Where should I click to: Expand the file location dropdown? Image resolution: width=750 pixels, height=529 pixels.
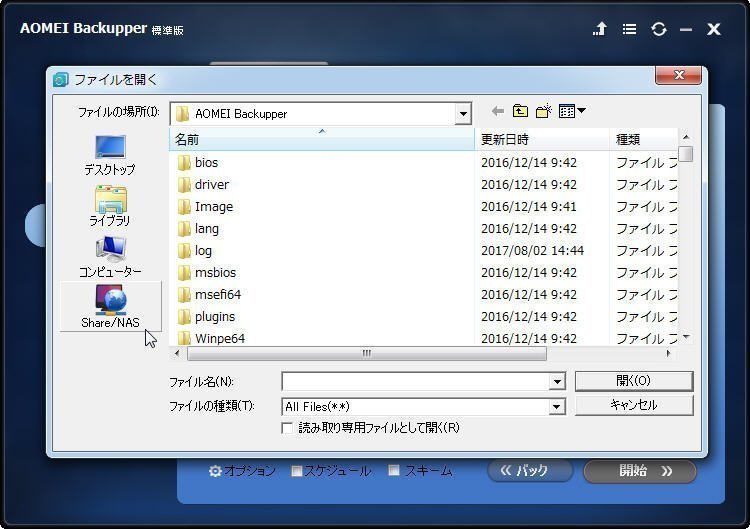463,114
